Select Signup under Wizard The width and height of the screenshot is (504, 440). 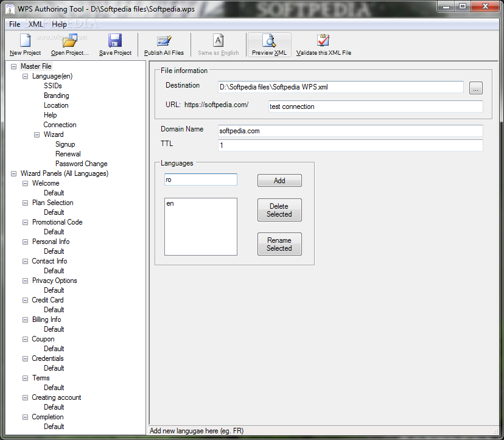tap(65, 144)
